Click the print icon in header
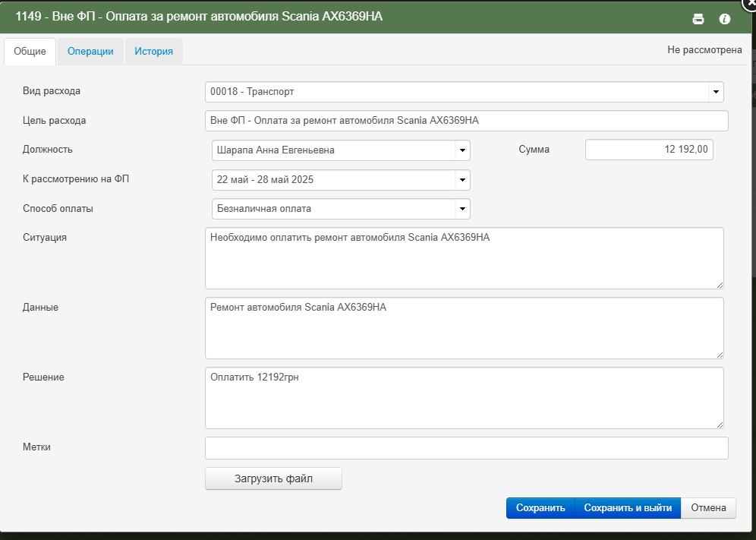 [x=698, y=19]
